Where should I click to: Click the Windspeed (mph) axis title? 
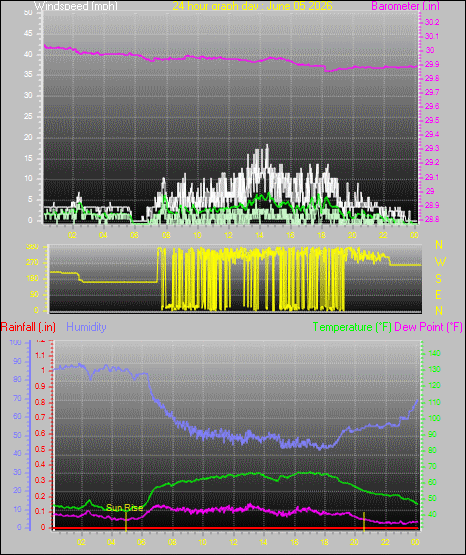[x=76, y=6]
